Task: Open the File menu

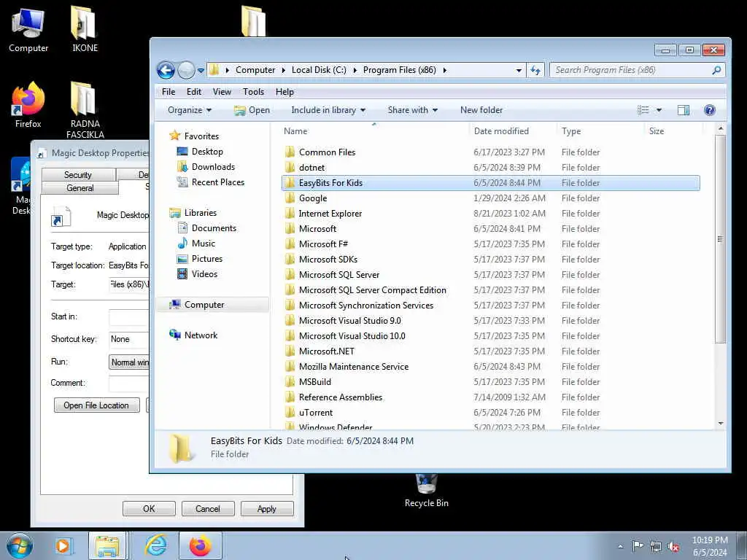Action: [x=169, y=92]
